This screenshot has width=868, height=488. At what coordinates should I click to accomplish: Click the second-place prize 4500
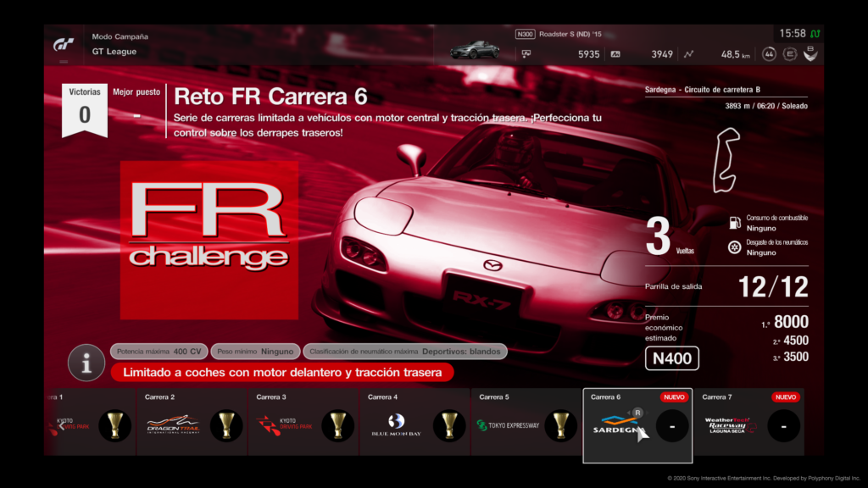point(795,341)
